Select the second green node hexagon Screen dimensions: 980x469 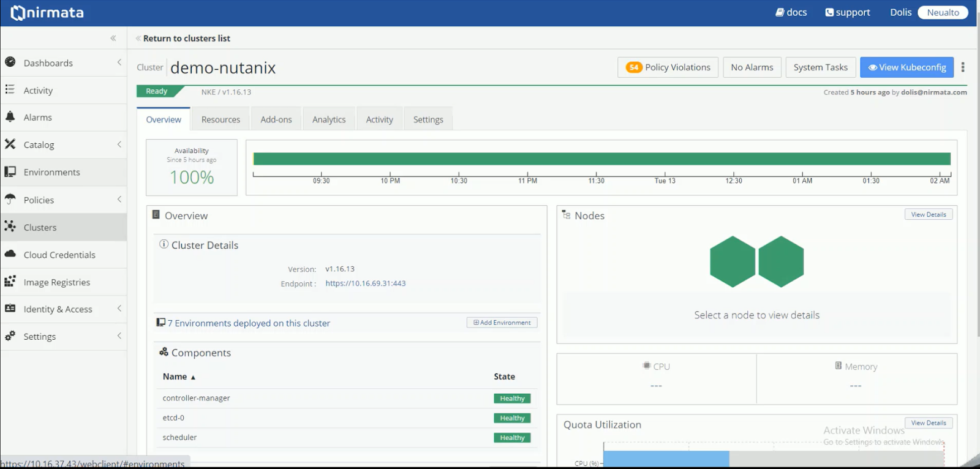point(781,261)
